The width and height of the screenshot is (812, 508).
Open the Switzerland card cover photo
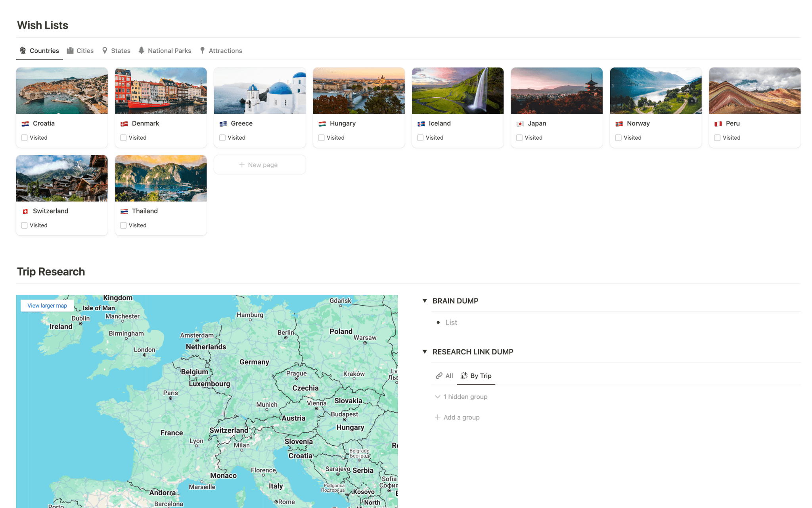62,178
